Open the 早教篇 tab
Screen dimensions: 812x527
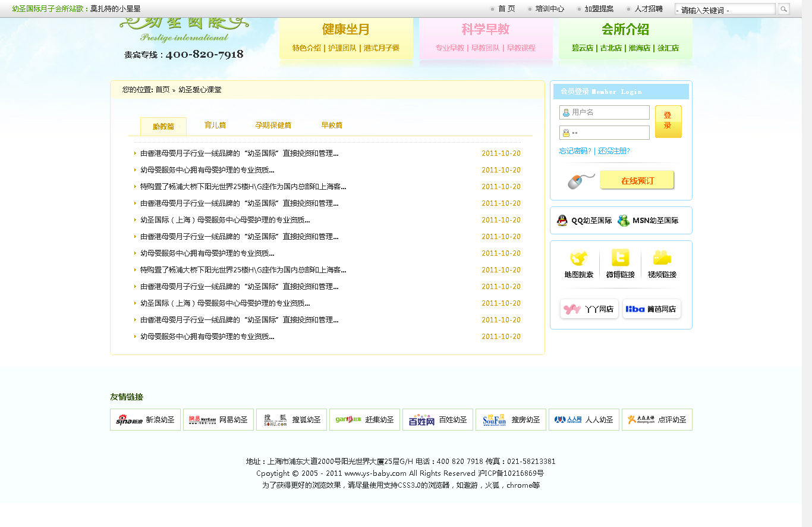[x=332, y=126]
